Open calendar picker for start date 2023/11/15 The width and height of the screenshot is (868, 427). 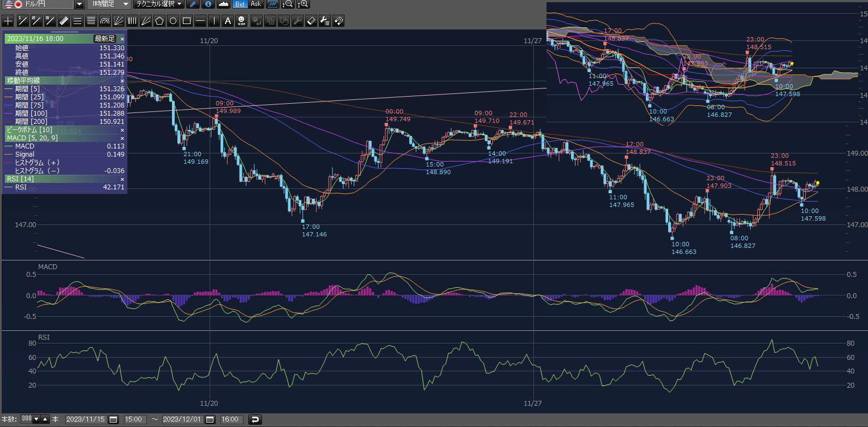[x=114, y=419]
